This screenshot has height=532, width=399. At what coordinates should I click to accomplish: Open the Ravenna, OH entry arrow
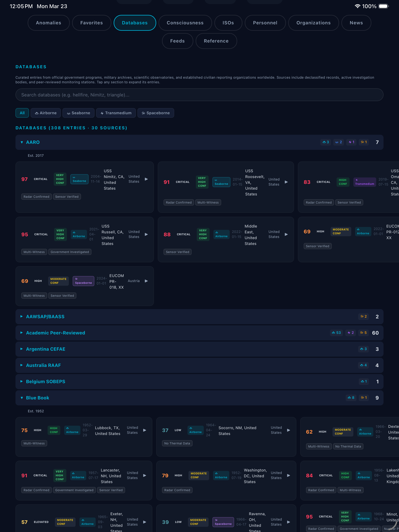(x=289, y=522)
